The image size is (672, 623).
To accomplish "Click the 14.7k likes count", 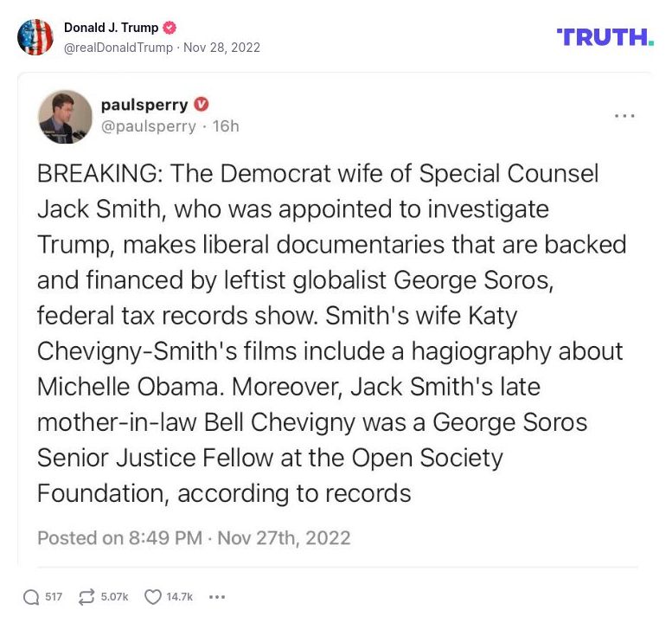I will pyautogui.click(x=180, y=597).
